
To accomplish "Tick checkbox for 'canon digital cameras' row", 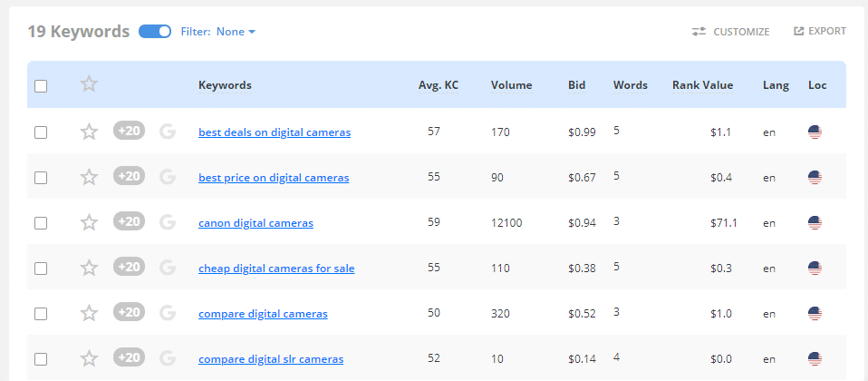I will click(41, 223).
